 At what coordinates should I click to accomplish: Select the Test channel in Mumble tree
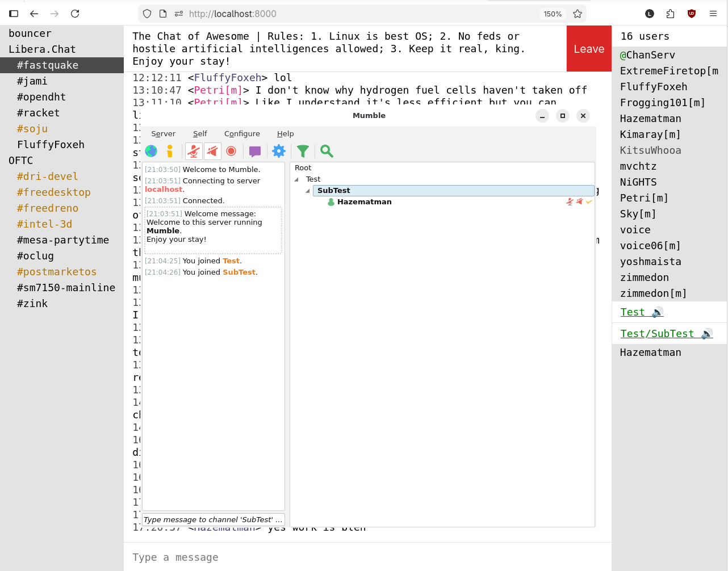coord(313,179)
